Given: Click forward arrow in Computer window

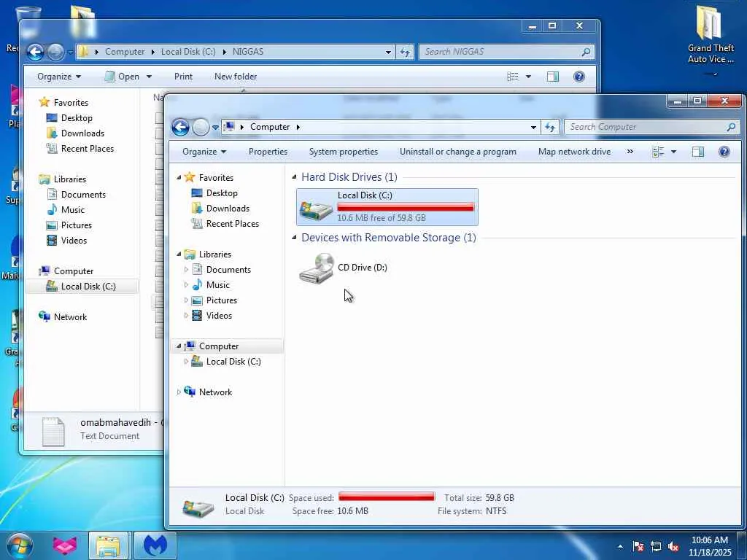Looking at the screenshot, I should [201, 127].
